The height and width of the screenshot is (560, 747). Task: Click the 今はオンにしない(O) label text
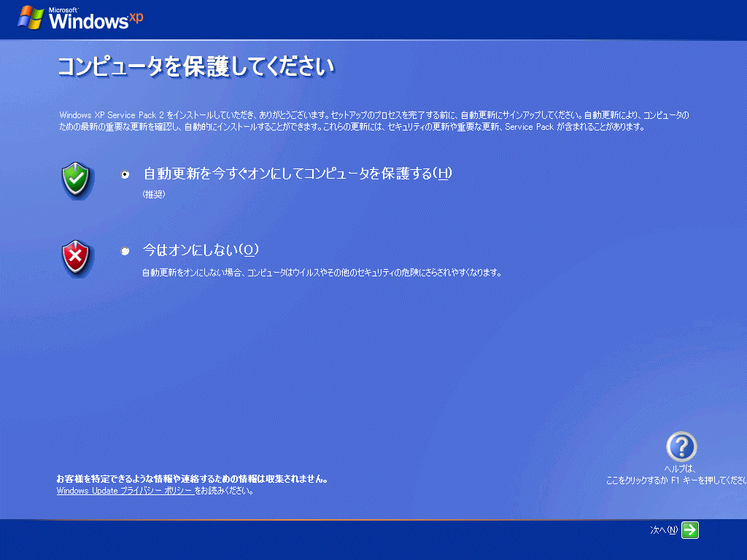pos(201,250)
